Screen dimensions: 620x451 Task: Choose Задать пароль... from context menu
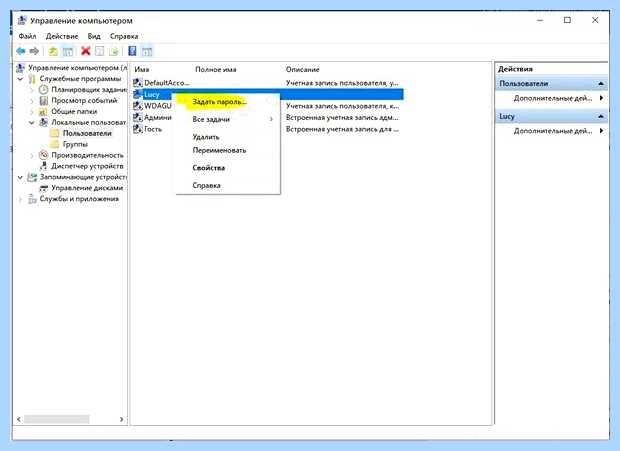pos(219,102)
